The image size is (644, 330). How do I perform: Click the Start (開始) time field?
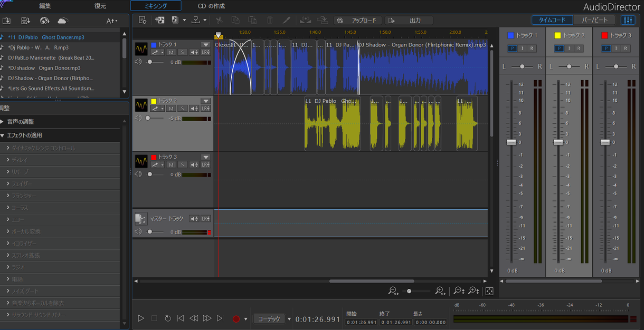pos(362,322)
